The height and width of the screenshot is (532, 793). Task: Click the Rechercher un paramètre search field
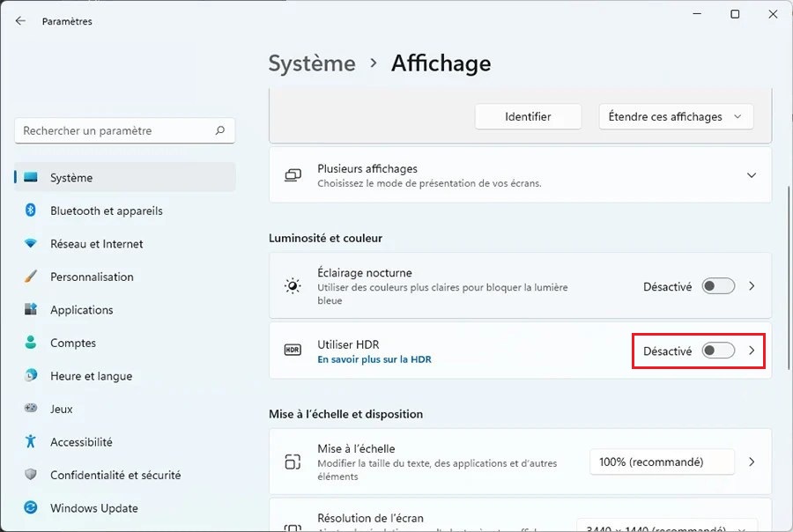125,130
